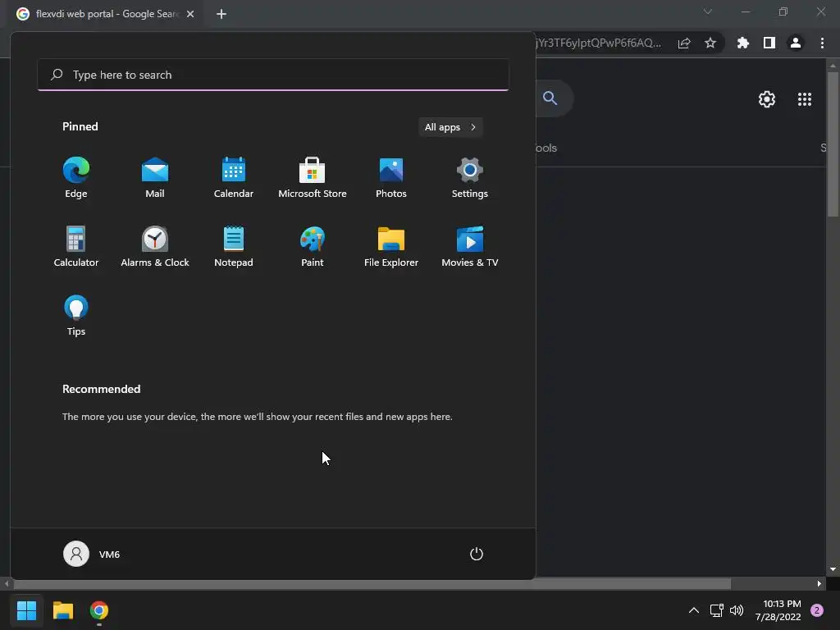Viewport: 840px width, 630px height.
Task: Launch the Calculator app
Action: [x=76, y=247]
